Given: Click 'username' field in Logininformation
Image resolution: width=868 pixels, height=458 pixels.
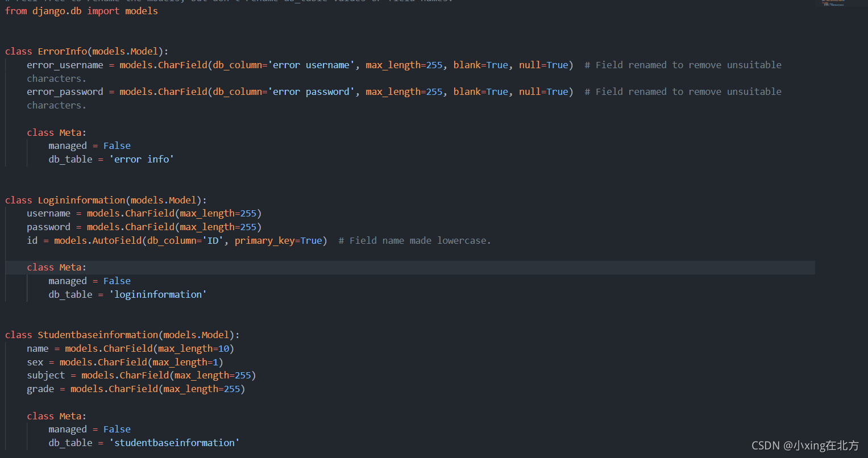Looking at the screenshot, I should pos(48,213).
